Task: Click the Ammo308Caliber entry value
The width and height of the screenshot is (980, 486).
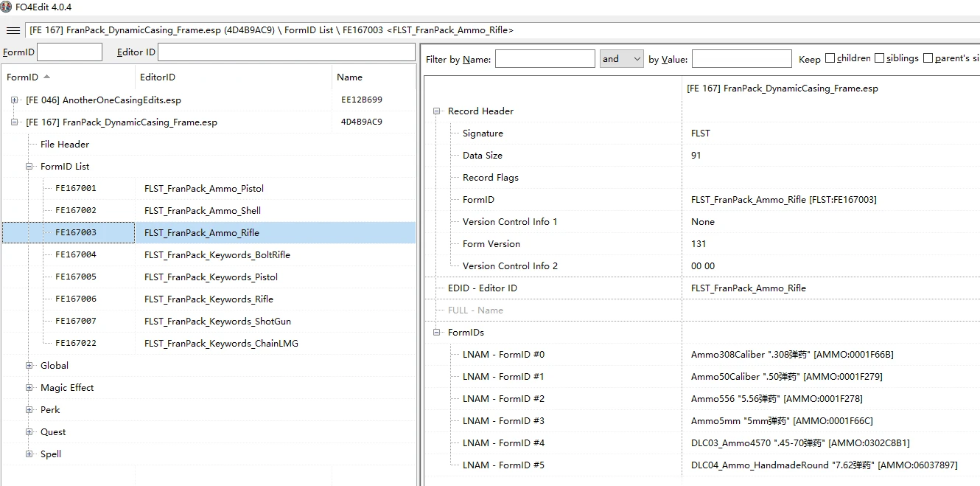Action: pos(792,354)
